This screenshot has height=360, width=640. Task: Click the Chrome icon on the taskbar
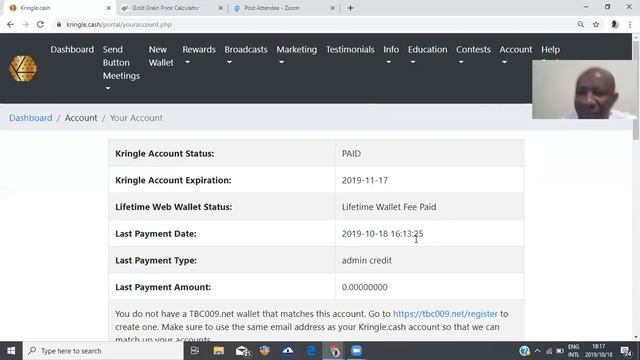334,351
